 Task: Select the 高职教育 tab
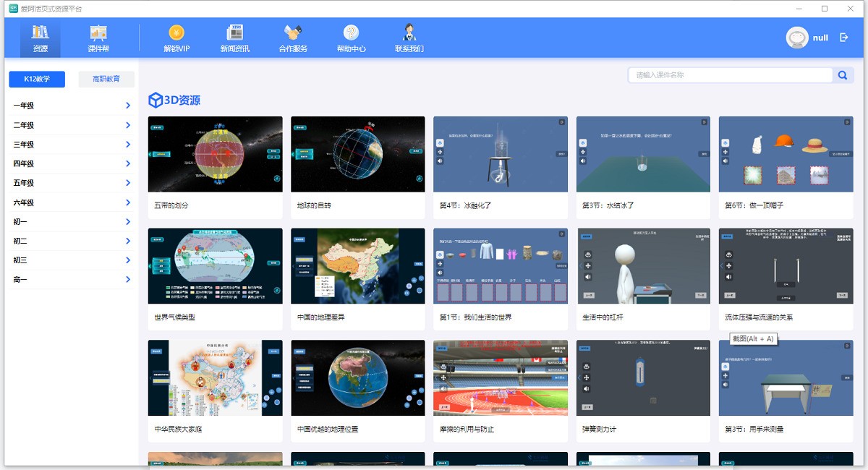pyautogui.click(x=106, y=79)
